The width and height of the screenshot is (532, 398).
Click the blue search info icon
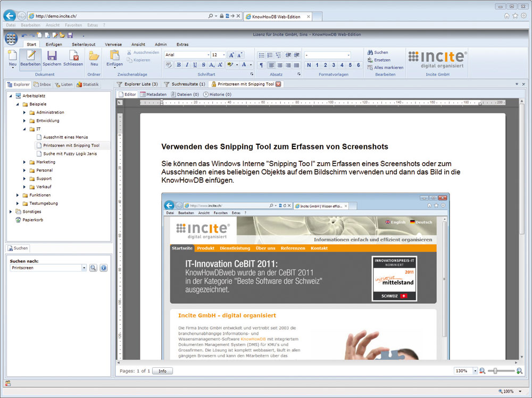pos(104,268)
